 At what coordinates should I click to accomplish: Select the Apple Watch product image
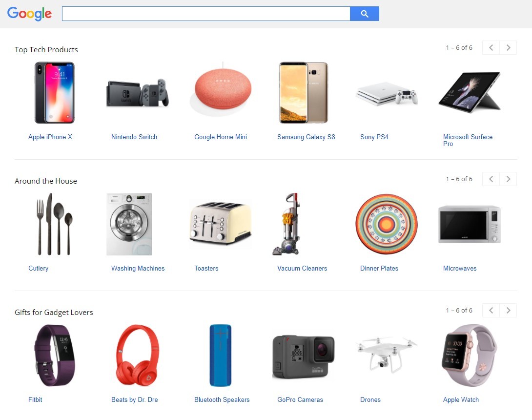(469, 356)
